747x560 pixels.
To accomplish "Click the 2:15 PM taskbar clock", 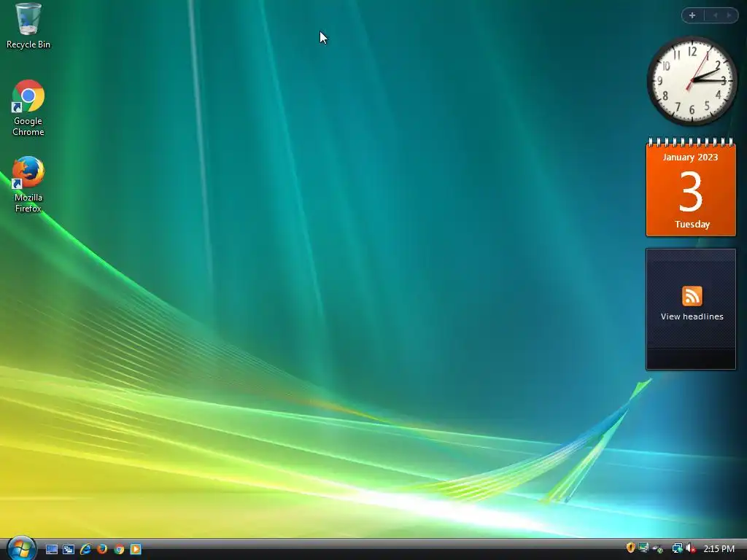I will 719,549.
